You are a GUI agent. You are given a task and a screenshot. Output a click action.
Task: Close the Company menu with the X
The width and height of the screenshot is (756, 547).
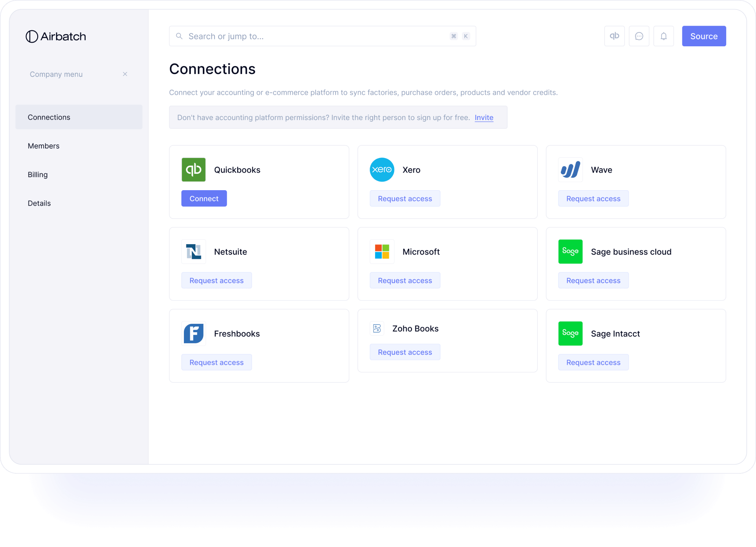(x=125, y=74)
